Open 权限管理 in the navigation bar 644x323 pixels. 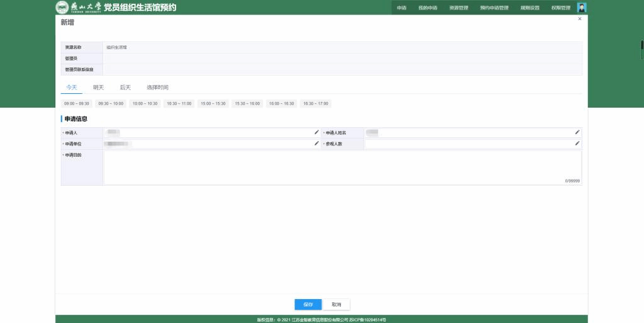click(560, 8)
